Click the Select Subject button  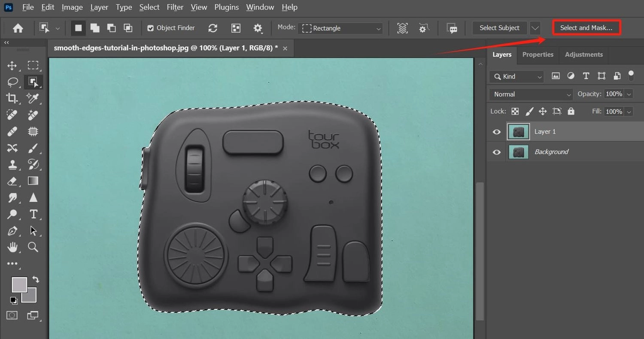500,28
